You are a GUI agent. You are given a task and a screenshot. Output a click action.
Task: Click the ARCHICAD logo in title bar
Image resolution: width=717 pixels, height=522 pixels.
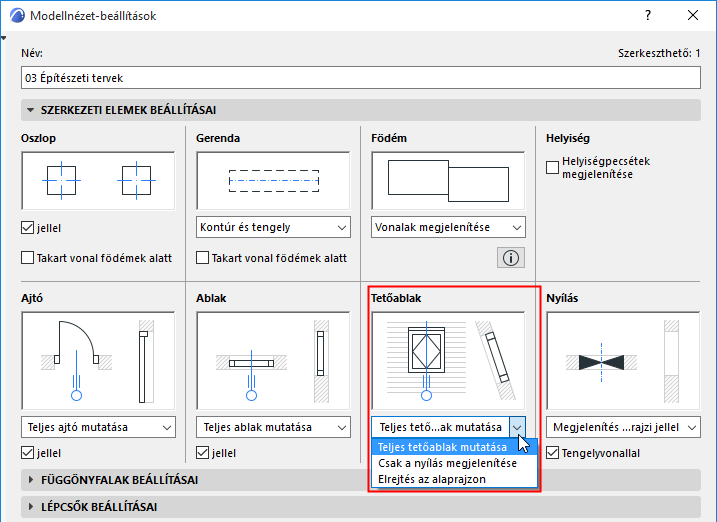pos(17,16)
